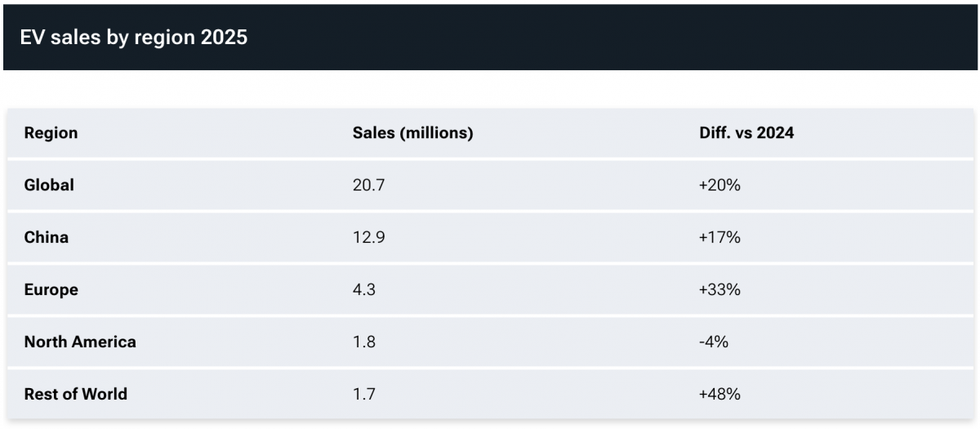Click the Global sales value 20.7

point(368,185)
